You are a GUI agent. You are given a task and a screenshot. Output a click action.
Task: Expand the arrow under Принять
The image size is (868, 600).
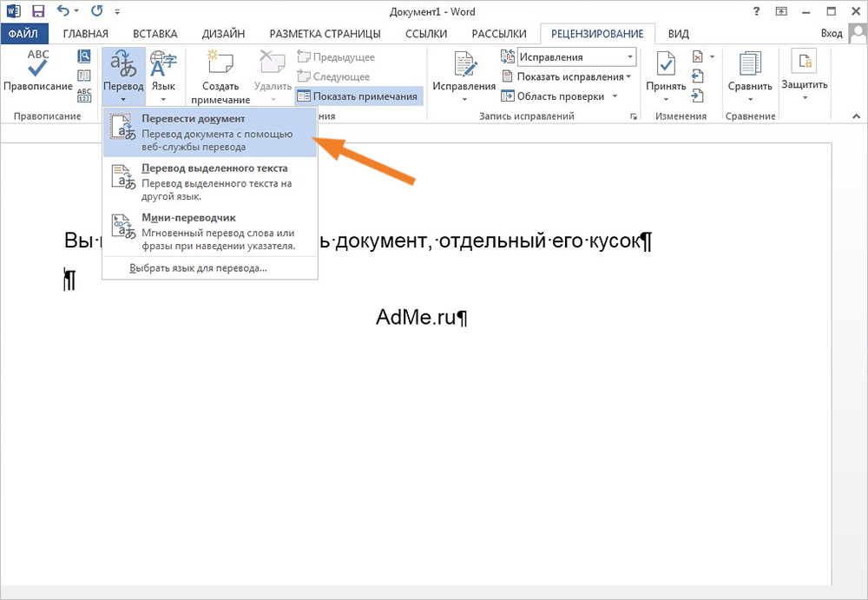(666, 100)
